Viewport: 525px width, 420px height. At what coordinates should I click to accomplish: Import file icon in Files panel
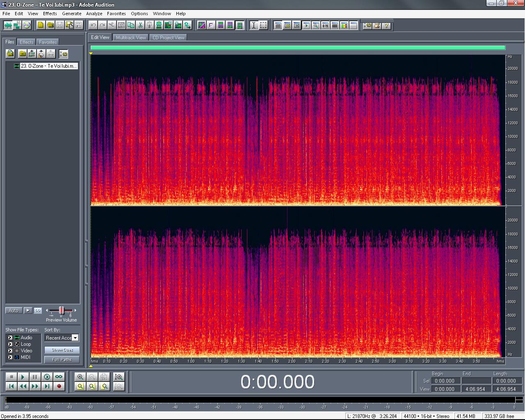pos(10,54)
